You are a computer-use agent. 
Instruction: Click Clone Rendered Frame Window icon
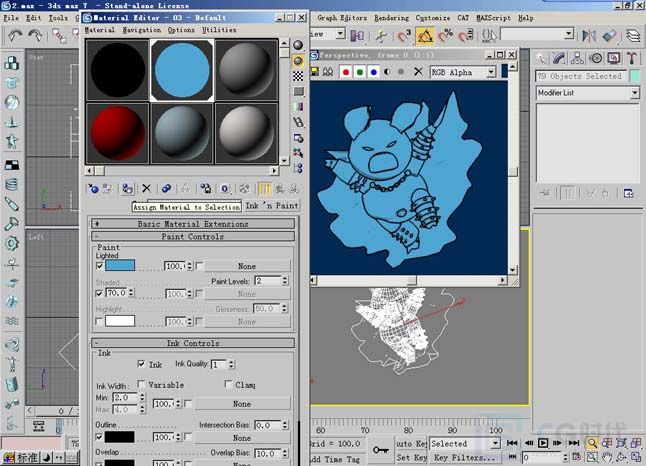click(x=328, y=72)
